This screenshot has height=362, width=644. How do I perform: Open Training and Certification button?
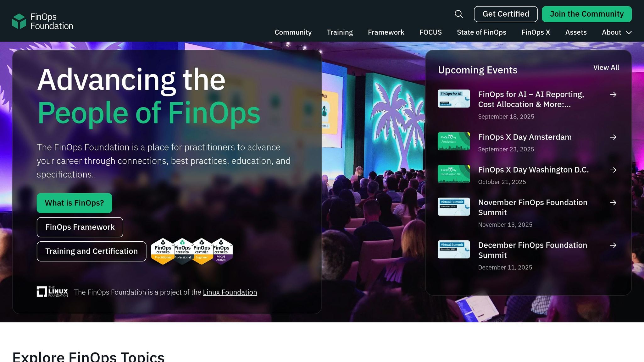(92, 251)
